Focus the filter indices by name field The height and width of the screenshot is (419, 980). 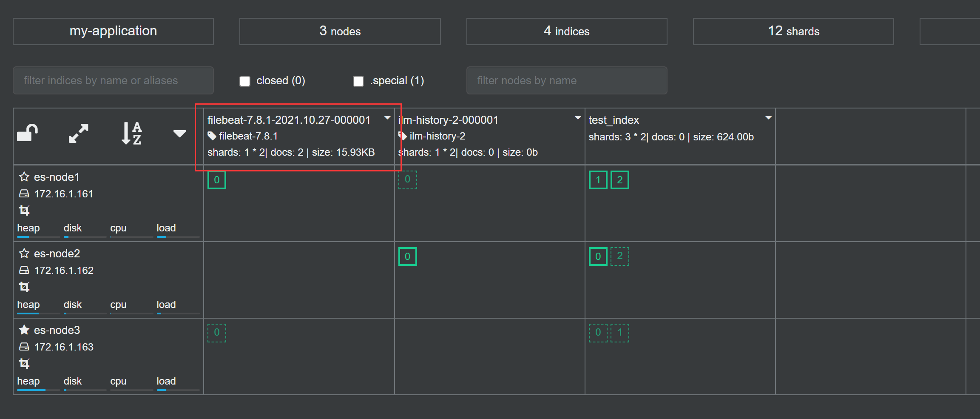(x=113, y=80)
